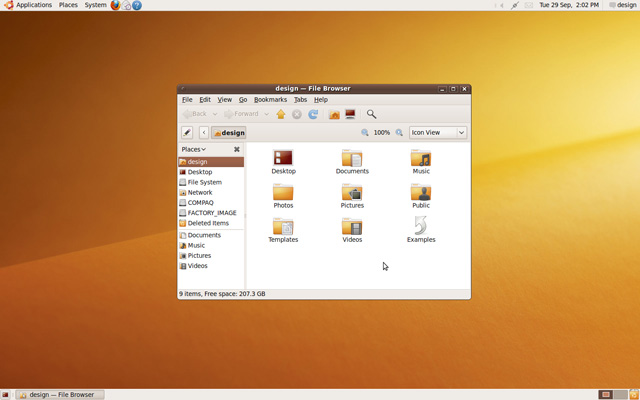Select Desktop in Places sidebar
This screenshot has height=400, width=640.
pyautogui.click(x=211, y=172)
